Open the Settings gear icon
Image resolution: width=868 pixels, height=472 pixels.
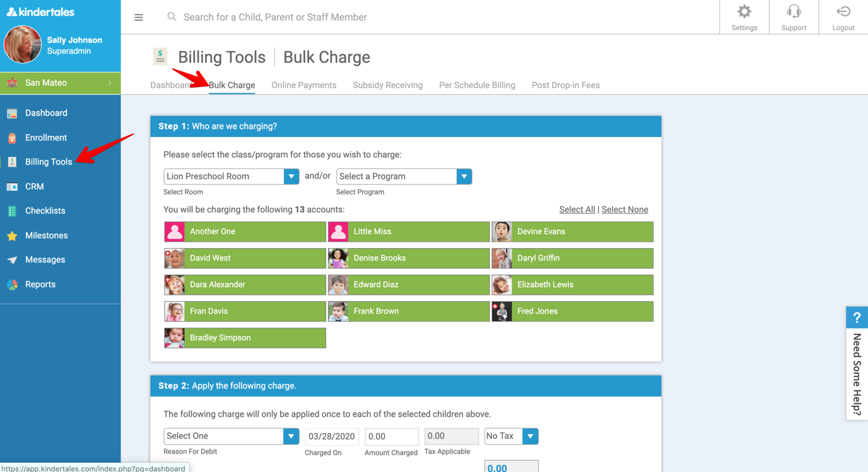click(x=744, y=12)
